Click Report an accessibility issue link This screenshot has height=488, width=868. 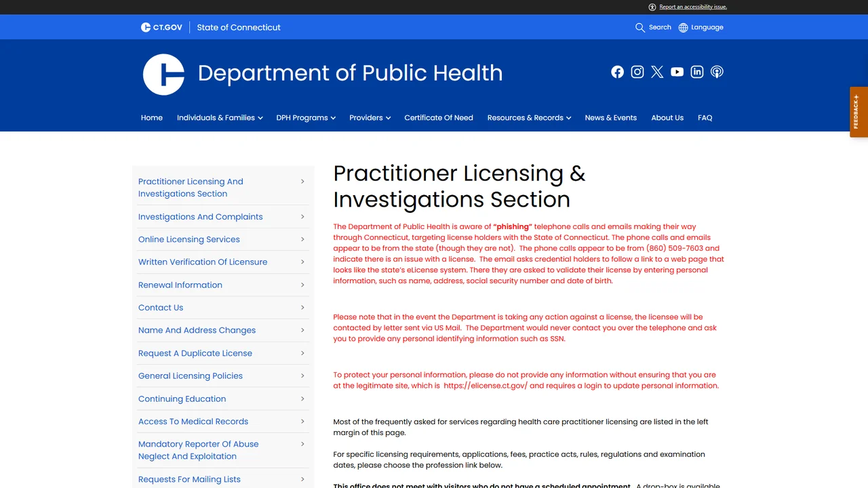tap(693, 7)
